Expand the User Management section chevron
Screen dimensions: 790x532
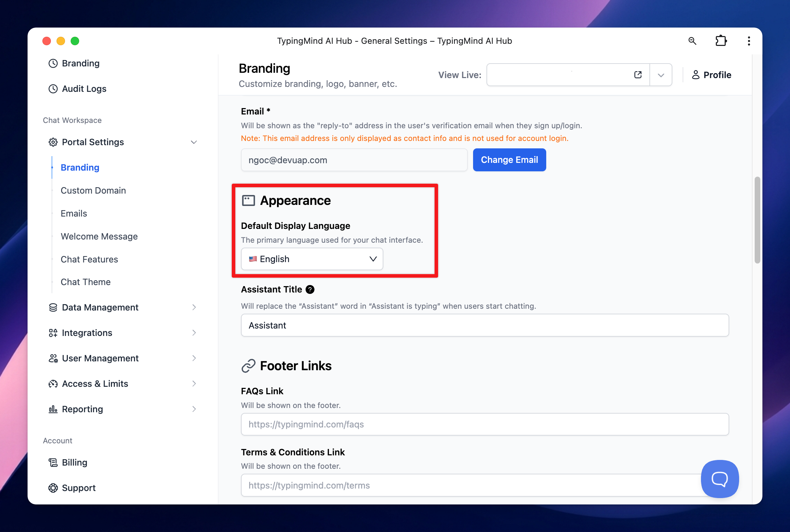194,358
